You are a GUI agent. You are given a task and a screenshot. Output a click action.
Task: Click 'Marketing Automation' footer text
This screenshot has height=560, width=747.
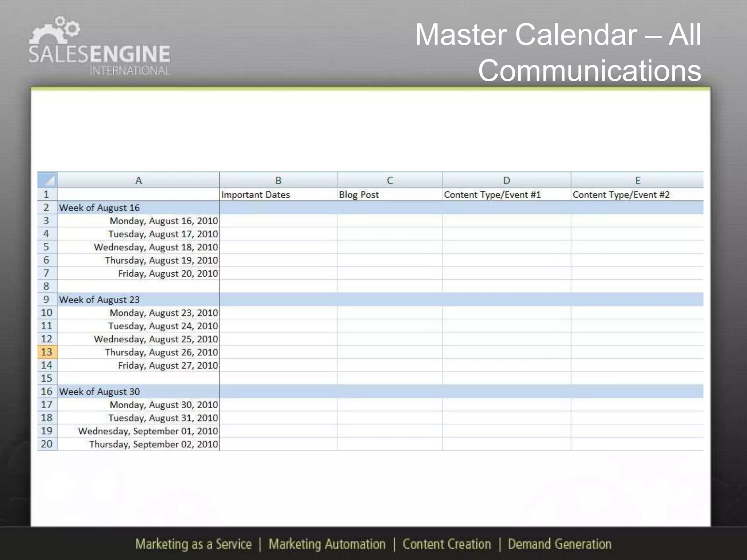pos(327,544)
